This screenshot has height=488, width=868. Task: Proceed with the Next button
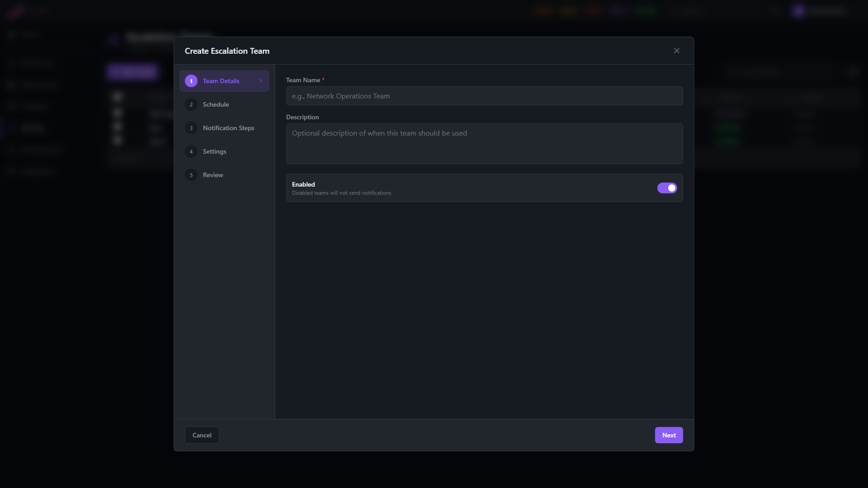pyautogui.click(x=669, y=435)
